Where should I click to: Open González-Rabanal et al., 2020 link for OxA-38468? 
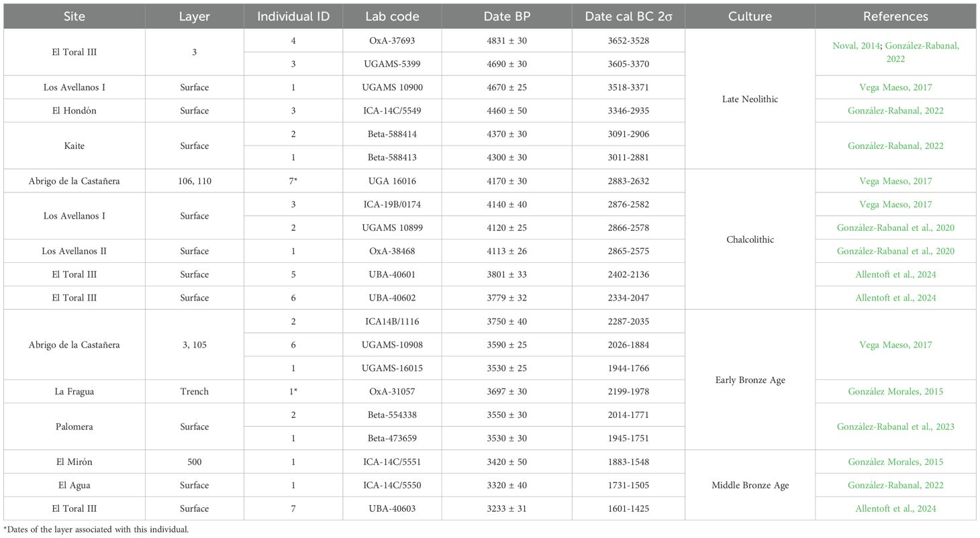(895, 251)
